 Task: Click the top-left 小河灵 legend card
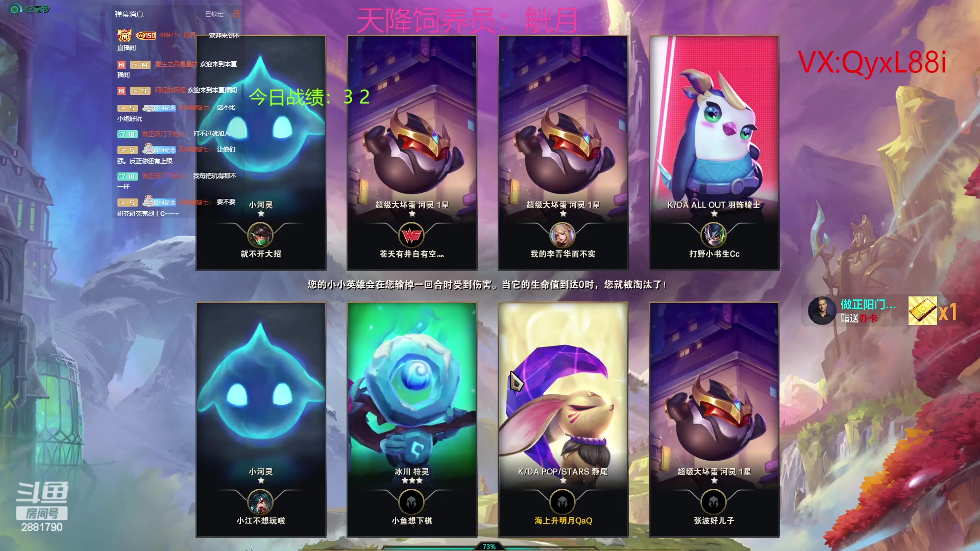click(x=261, y=153)
